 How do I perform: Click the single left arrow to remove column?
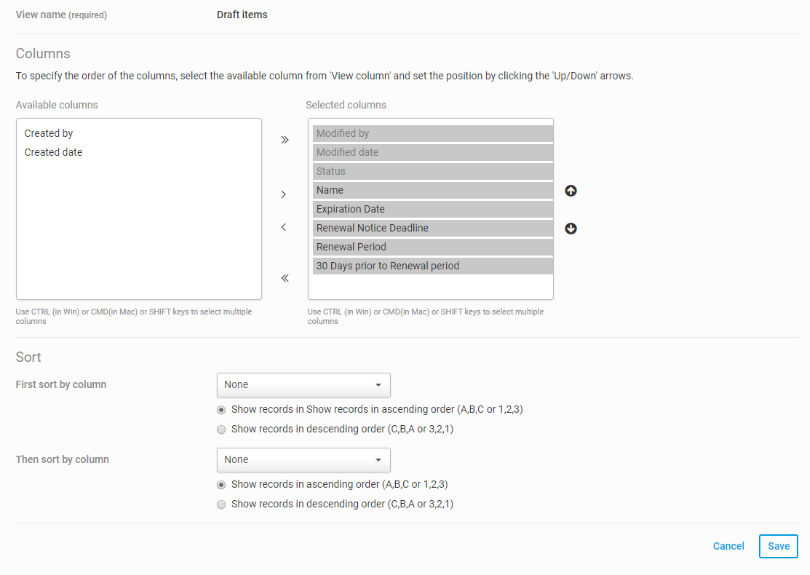283,227
